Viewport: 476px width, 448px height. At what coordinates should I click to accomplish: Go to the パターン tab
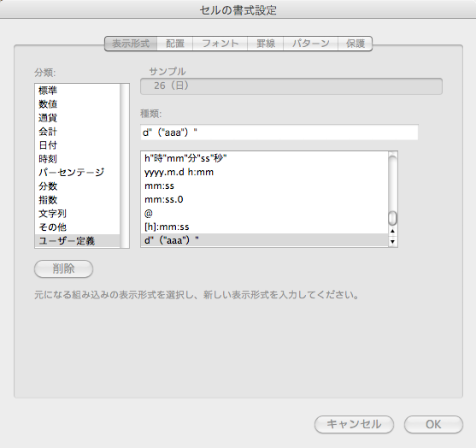[x=310, y=44]
